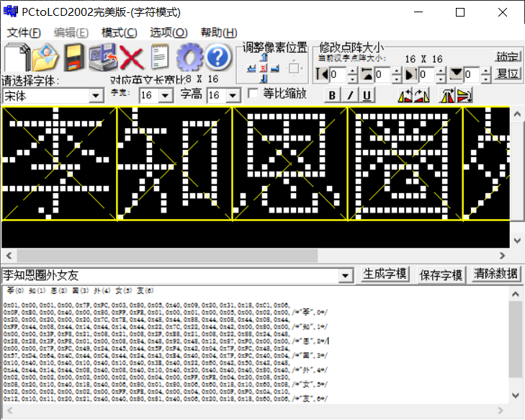Viewport: 525px width, 420px height.
Task: Click the right-edge matrix resize icon
Action: [411, 73]
